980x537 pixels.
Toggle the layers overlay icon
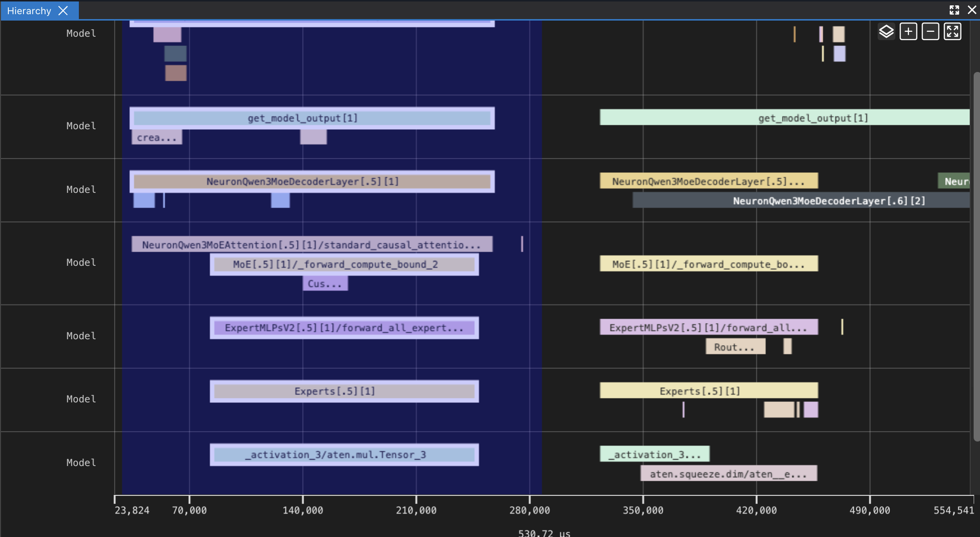(885, 31)
